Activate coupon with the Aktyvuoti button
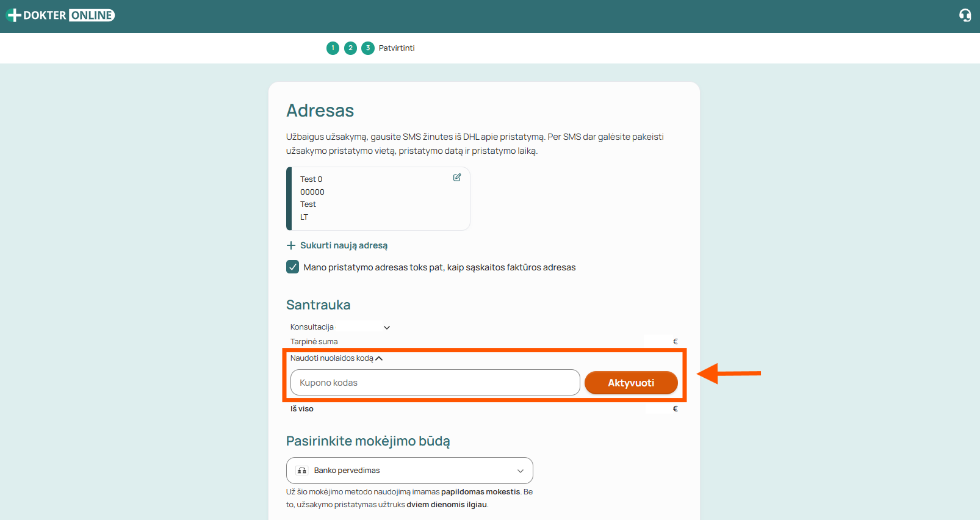The height and width of the screenshot is (520, 980). [x=631, y=383]
